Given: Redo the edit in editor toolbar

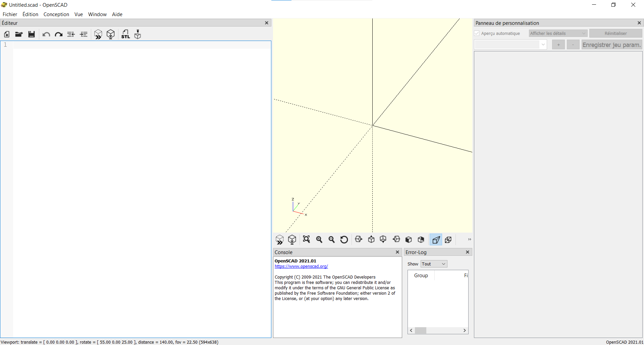Looking at the screenshot, I should (x=59, y=34).
